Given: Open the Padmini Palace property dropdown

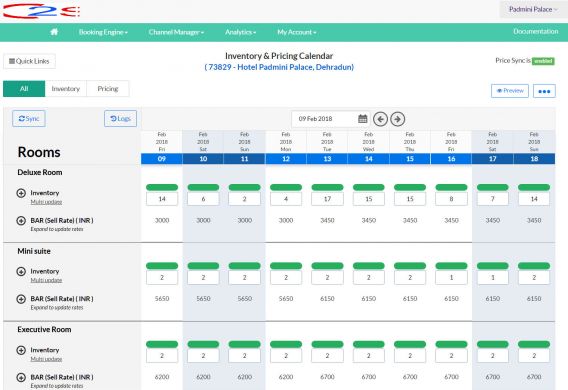Looking at the screenshot, I should (x=533, y=9).
